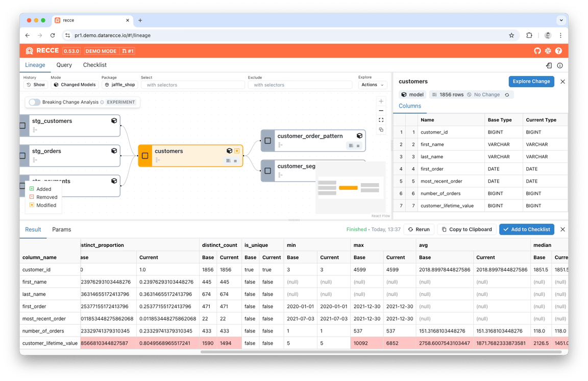The width and height of the screenshot is (588, 381).
Task: Open the GitHub repository icon in header
Action: pyautogui.click(x=537, y=51)
